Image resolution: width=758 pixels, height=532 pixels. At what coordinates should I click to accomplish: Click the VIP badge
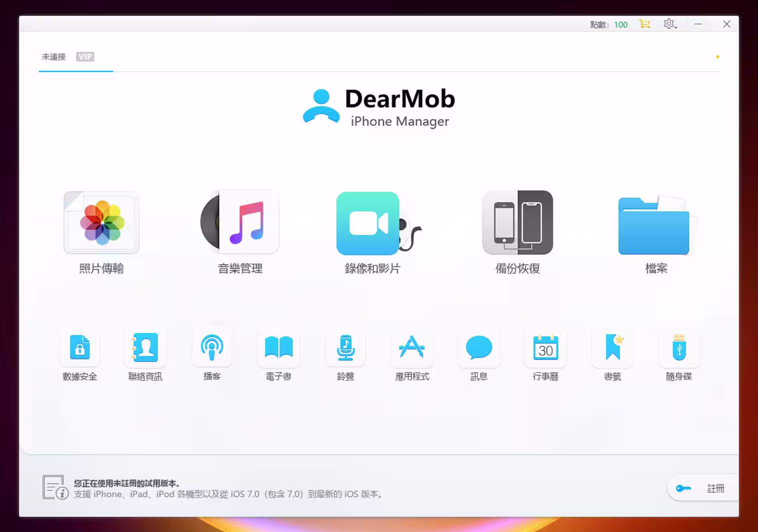click(x=85, y=57)
